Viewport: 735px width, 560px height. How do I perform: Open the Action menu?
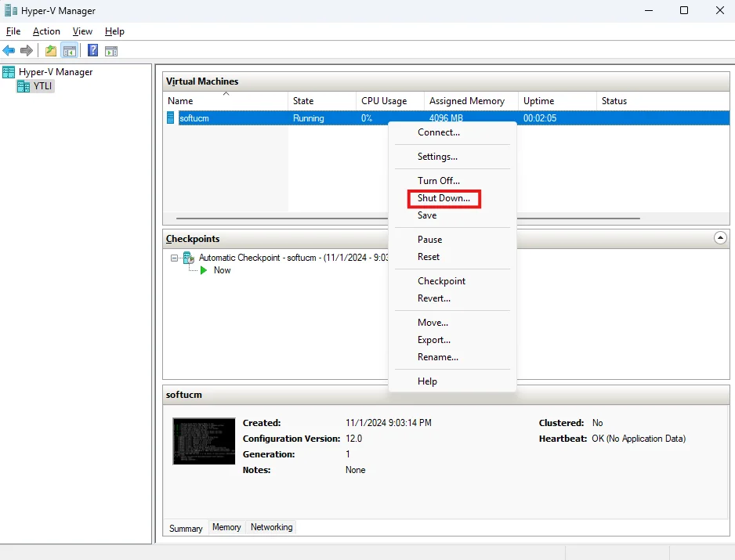coord(46,31)
